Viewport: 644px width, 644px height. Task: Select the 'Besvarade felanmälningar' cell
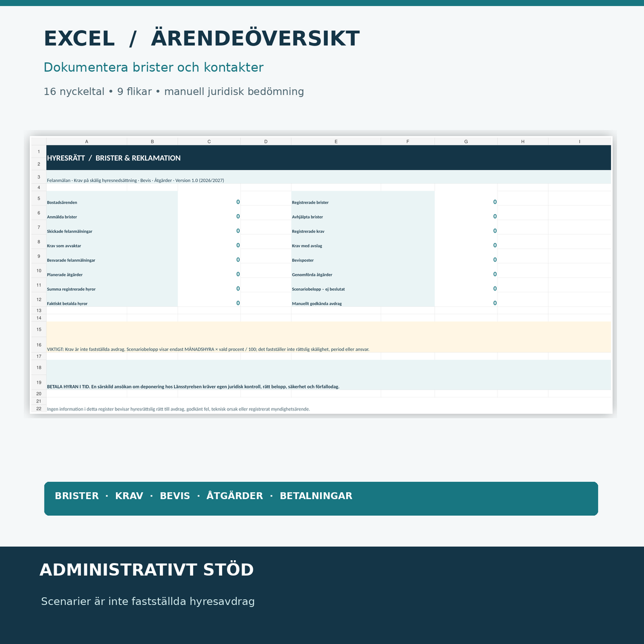coord(112,257)
